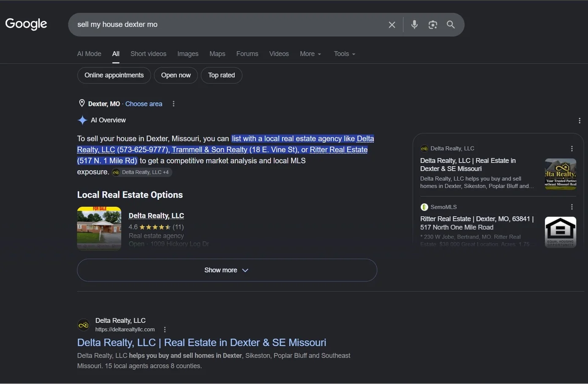Select the All results tab
The image size is (588, 384).
tap(116, 54)
